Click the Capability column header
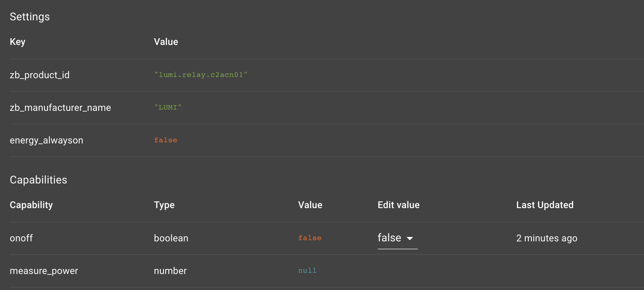644x290 pixels. (31, 205)
